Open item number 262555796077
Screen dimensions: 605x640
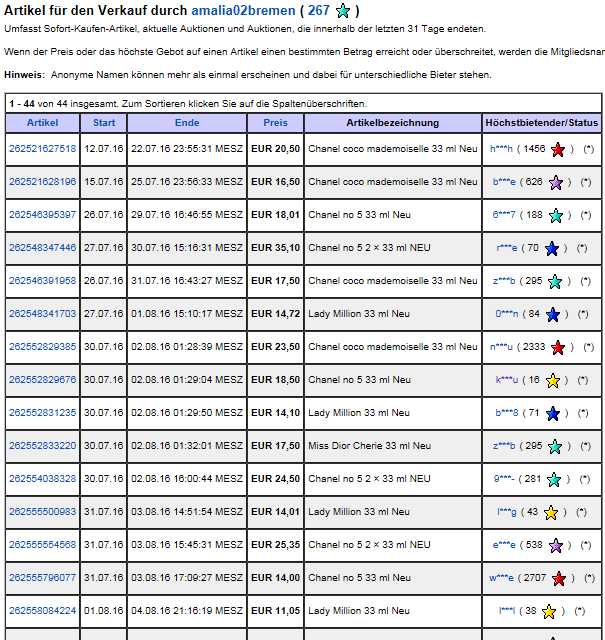coord(42,578)
